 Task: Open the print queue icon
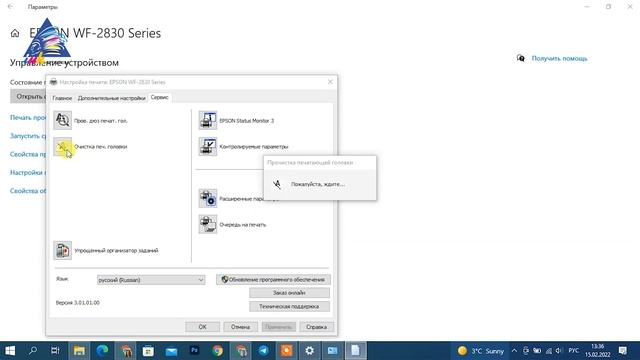[x=208, y=224]
